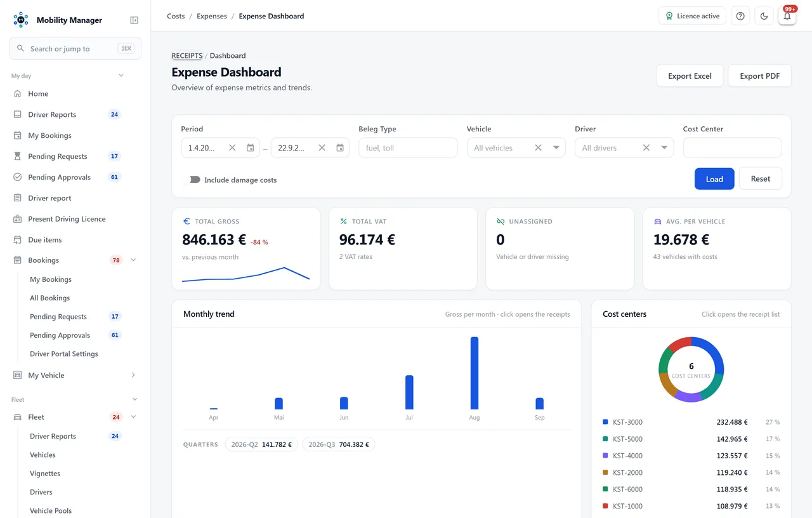Screen dimensions: 812x518
Task: Click the Beleg Type input field
Action: (x=408, y=148)
